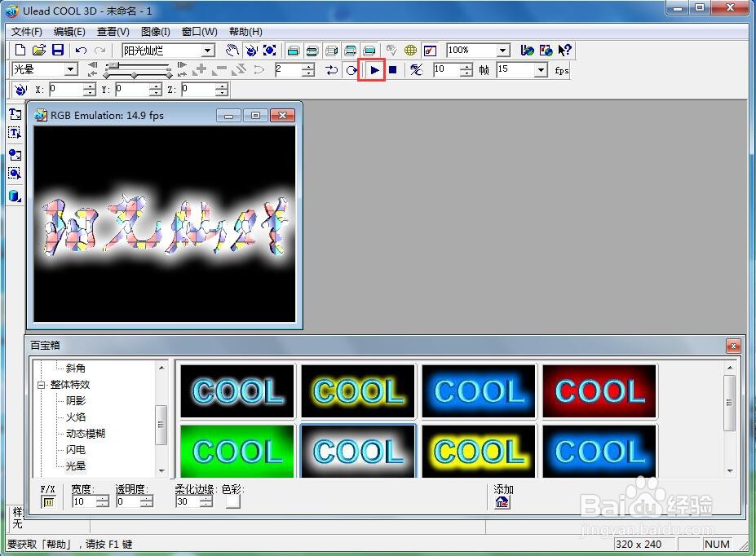Select 火焰 in the effects tree
This screenshot has height=556, width=756.
pyautogui.click(x=76, y=417)
